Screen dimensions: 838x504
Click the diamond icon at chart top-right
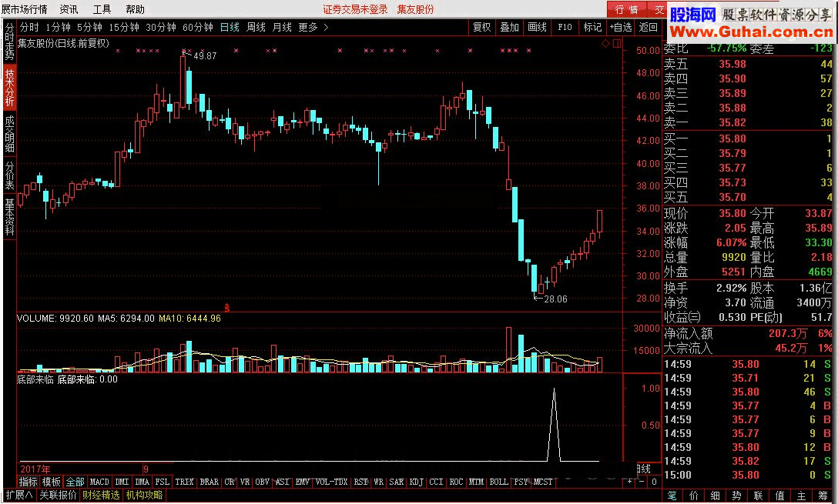pos(605,43)
